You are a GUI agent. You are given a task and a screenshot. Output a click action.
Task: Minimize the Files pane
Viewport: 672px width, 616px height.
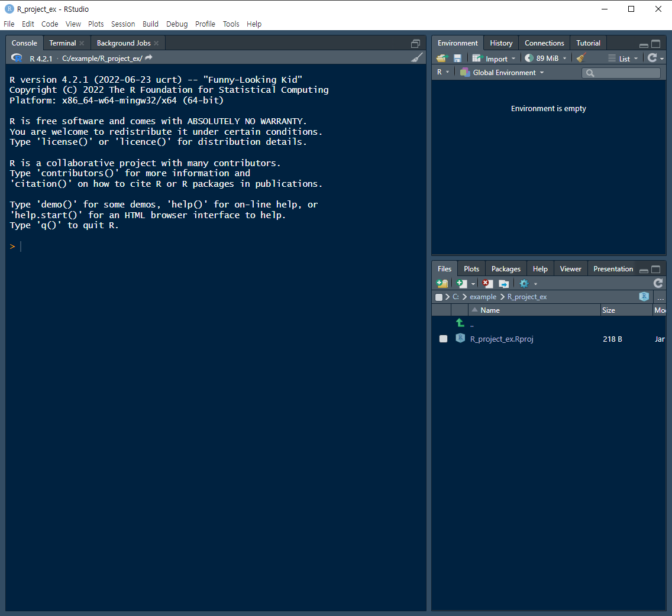point(644,270)
